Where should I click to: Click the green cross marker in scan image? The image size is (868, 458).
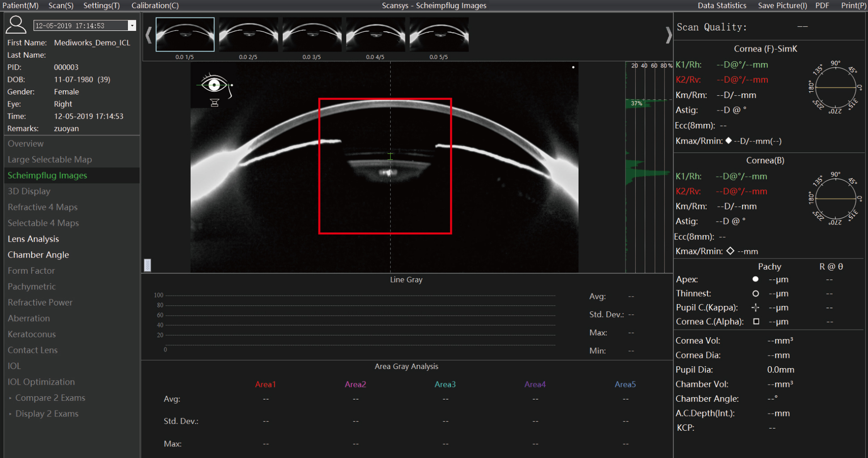pyautogui.click(x=390, y=157)
